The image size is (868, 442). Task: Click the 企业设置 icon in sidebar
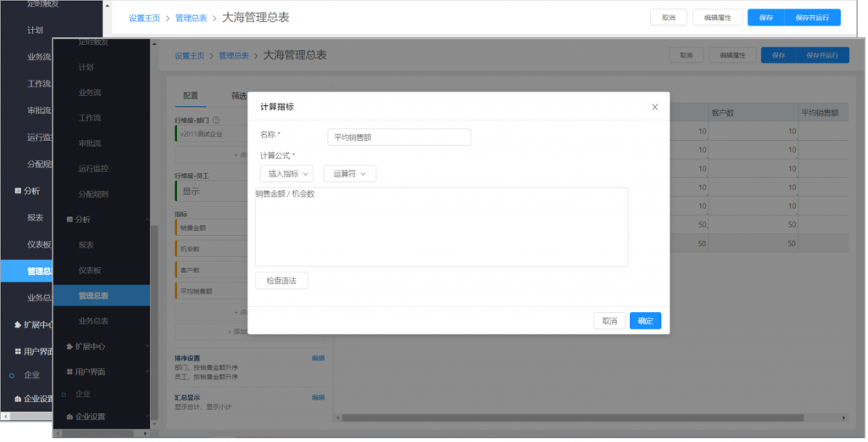(x=70, y=417)
